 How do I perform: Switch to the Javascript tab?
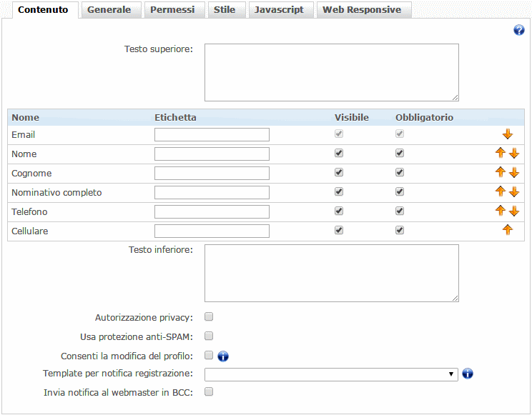[x=280, y=9]
